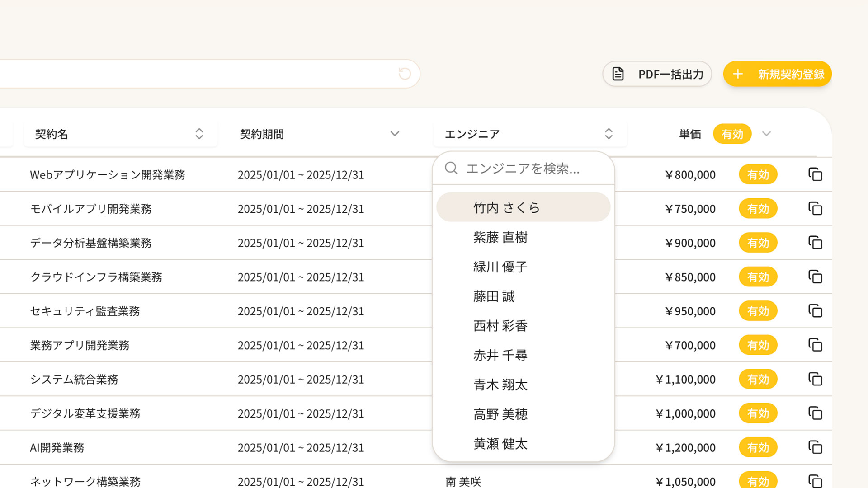
Task: Copy the ¥800,000 contract row
Action: click(x=815, y=174)
